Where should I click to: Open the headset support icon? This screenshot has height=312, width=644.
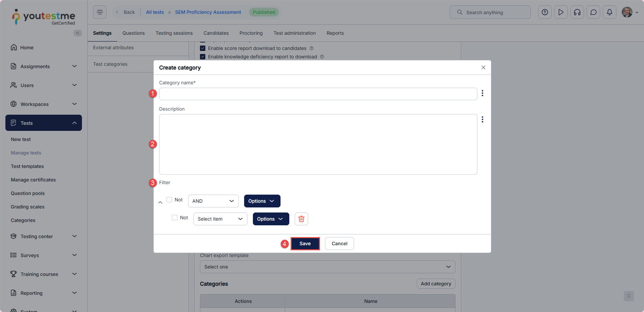pyautogui.click(x=577, y=12)
